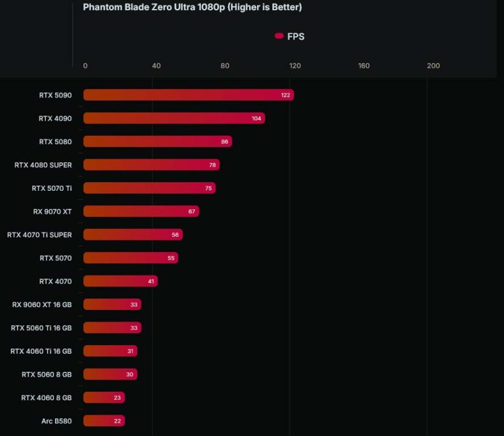Click the 104 FPS value for RTX 4090
This screenshot has height=436, width=504.
(256, 119)
